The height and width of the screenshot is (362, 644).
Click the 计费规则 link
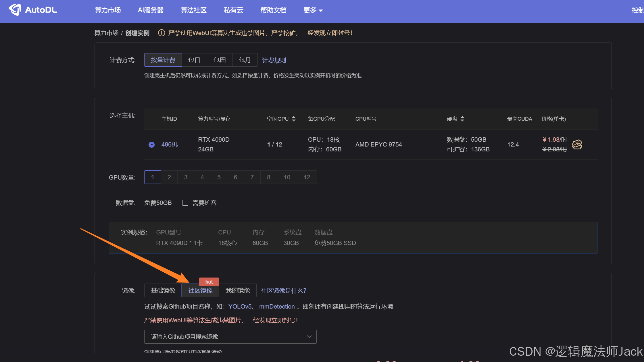pyautogui.click(x=274, y=60)
